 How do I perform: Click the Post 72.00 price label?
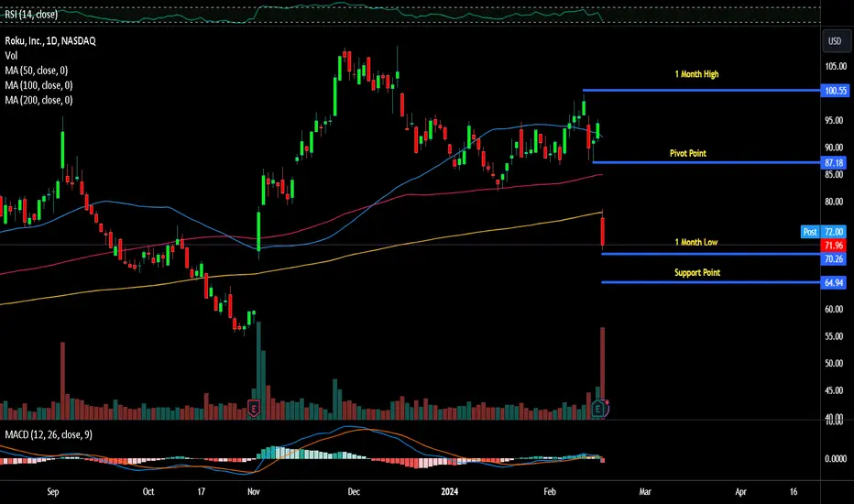824,232
